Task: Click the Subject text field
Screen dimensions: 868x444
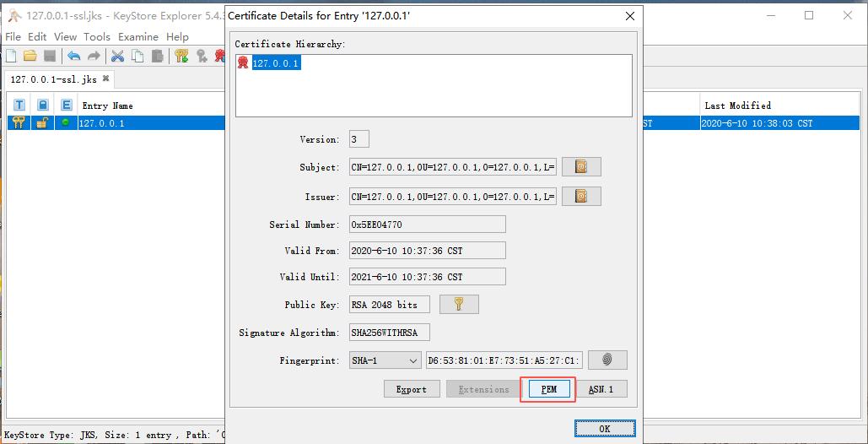Action: click(x=453, y=166)
